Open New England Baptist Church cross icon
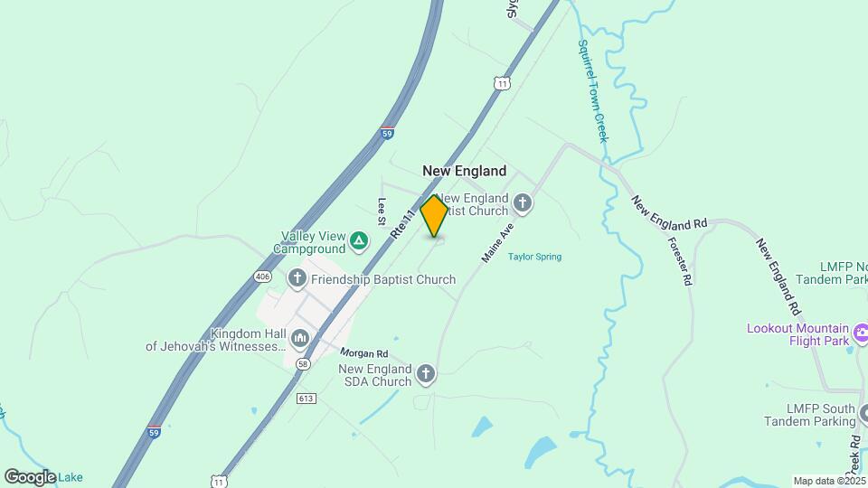 click(523, 203)
